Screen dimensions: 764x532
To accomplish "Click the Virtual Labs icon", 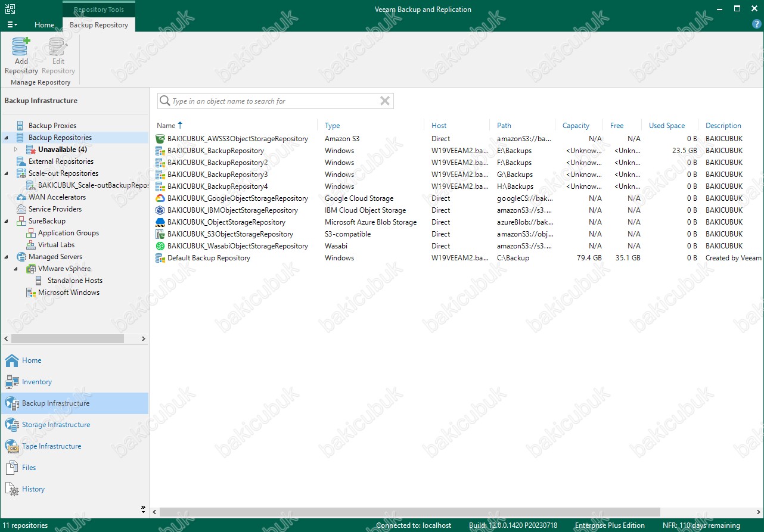I will coord(30,245).
